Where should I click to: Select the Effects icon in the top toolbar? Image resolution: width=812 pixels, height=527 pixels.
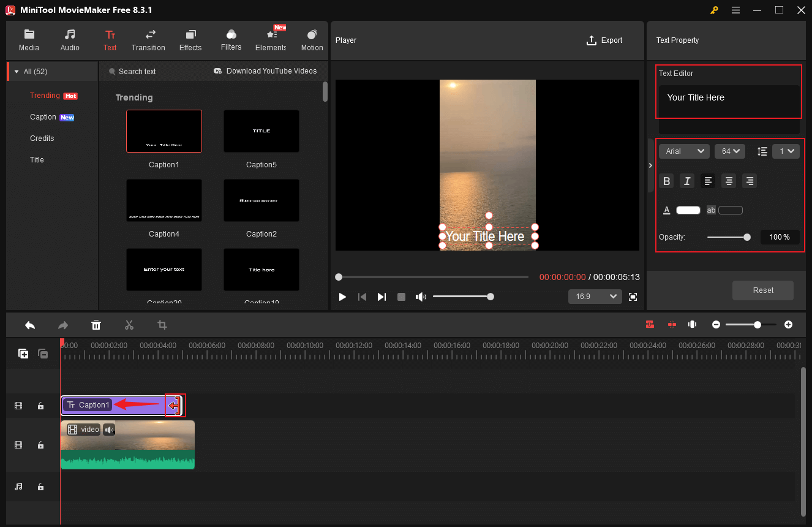[x=190, y=40]
